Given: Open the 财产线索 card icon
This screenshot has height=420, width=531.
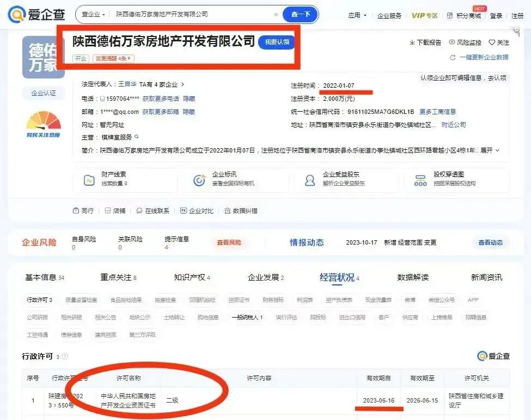Looking at the screenshot, I should click(89, 180).
